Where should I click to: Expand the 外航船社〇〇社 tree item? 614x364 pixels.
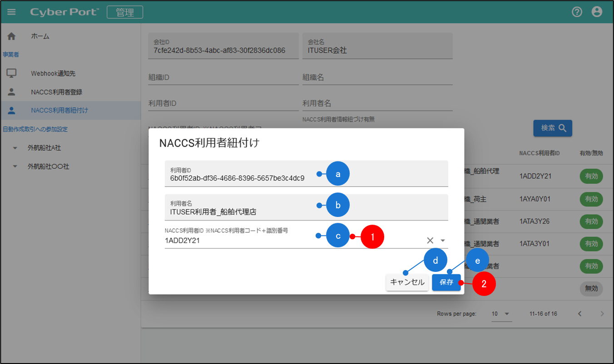15,167
